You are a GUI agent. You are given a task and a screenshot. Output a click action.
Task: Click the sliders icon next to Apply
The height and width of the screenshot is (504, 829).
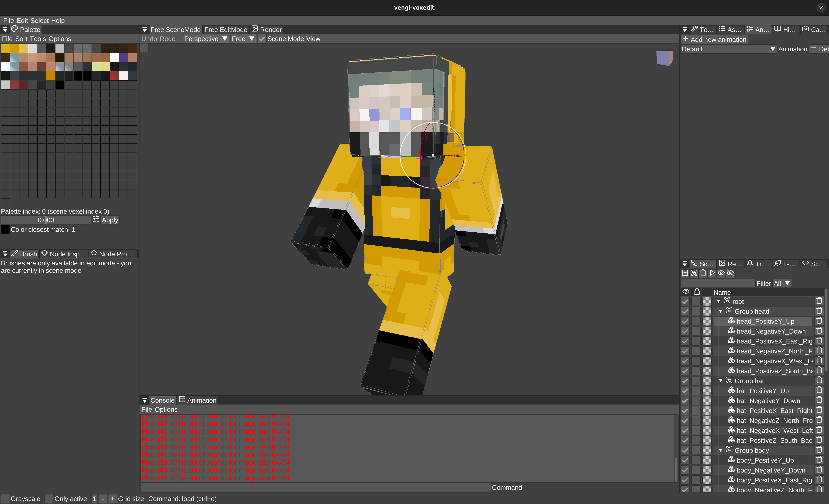[96, 220]
